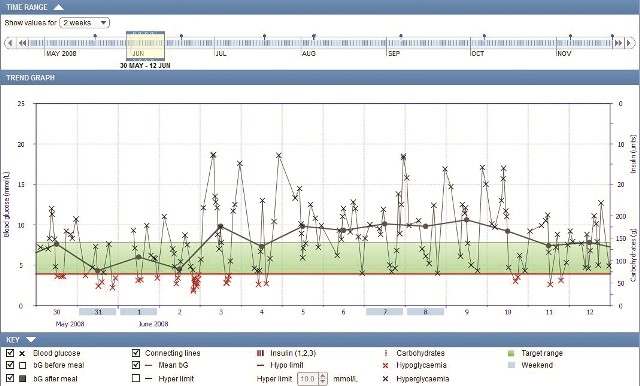
Task: Step timeline back one period
Action: point(10,42)
